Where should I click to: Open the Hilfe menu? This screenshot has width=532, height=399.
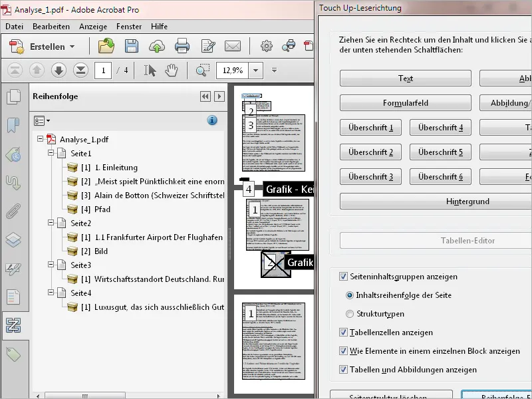point(159,27)
